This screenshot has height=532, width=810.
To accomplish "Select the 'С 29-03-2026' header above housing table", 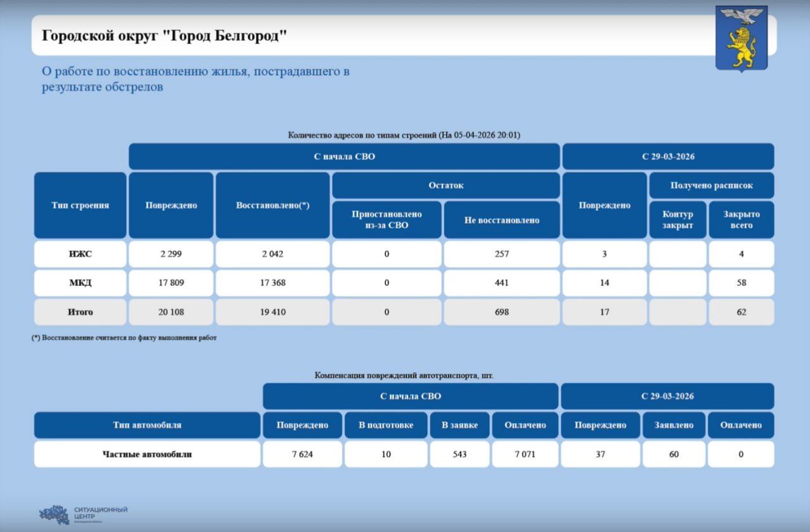I will point(668,156).
